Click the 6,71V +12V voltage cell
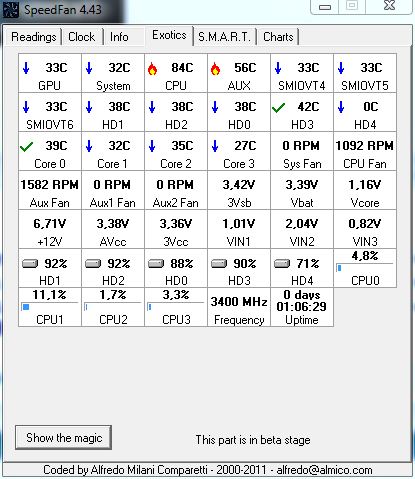Screen dimensions: 415x479 click(x=50, y=229)
